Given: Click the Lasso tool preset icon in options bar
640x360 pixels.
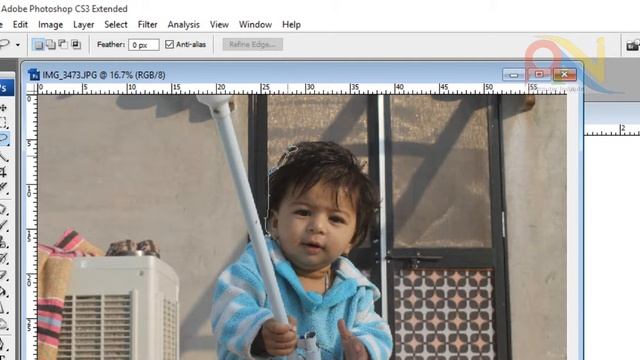Looking at the screenshot, I should pyautogui.click(x=4, y=44).
